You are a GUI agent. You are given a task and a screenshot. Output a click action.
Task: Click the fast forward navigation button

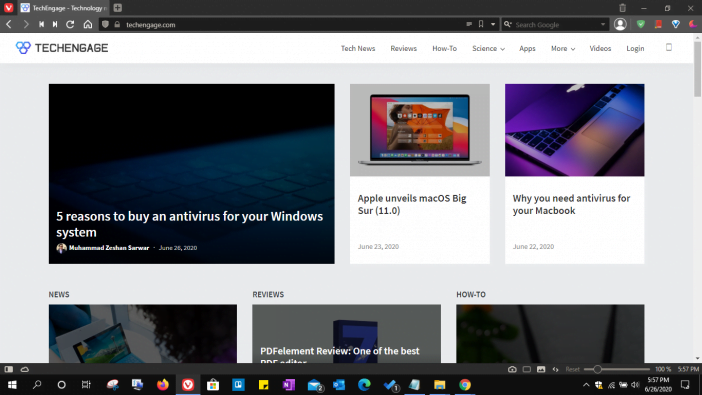(55, 25)
